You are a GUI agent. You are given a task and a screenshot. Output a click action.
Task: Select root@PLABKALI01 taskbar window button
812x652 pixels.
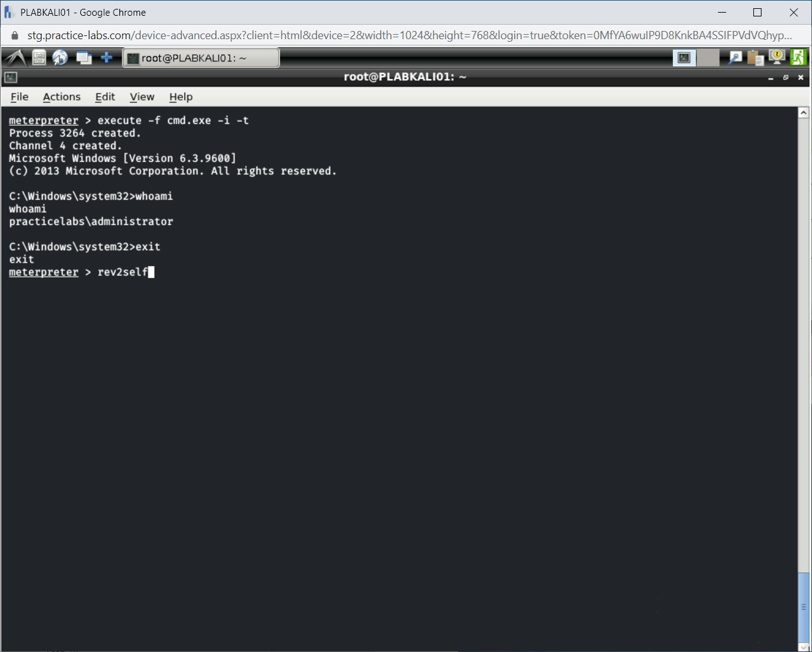200,58
